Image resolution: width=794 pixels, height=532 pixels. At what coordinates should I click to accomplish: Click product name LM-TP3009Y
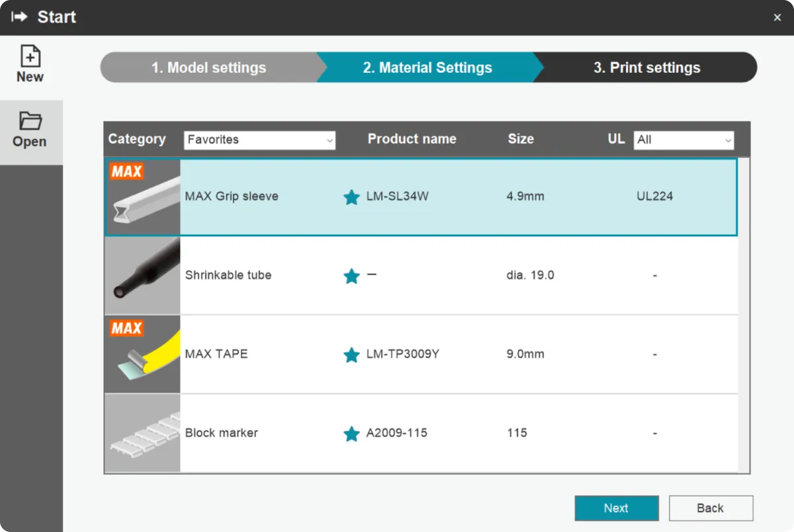point(403,354)
